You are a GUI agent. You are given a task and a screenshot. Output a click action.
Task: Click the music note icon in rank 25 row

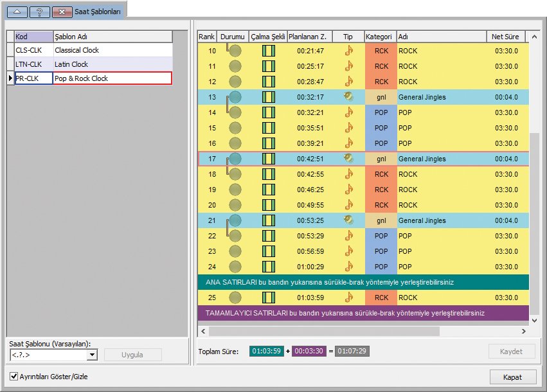point(348,297)
